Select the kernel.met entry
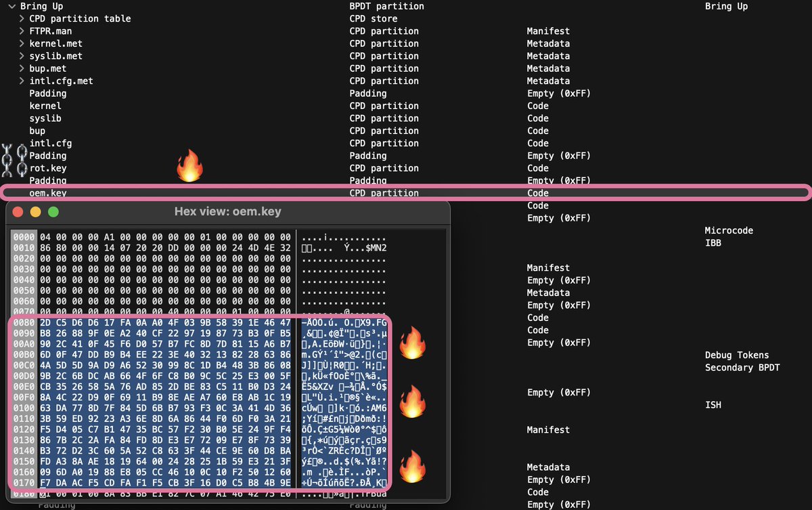Image resolution: width=812 pixels, height=510 pixels. [56, 43]
